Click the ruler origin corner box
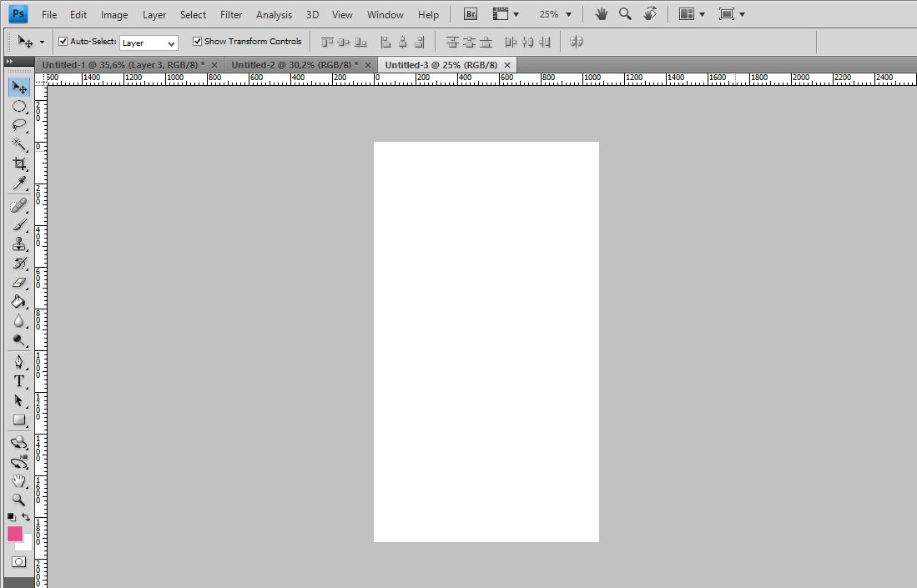 [40, 78]
